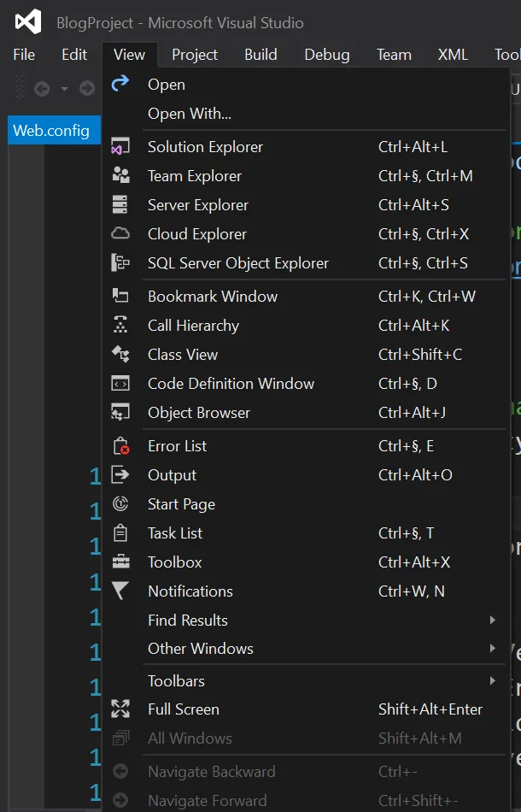Open the Debug menu
The image size is (521, 812).
point(327,55)
